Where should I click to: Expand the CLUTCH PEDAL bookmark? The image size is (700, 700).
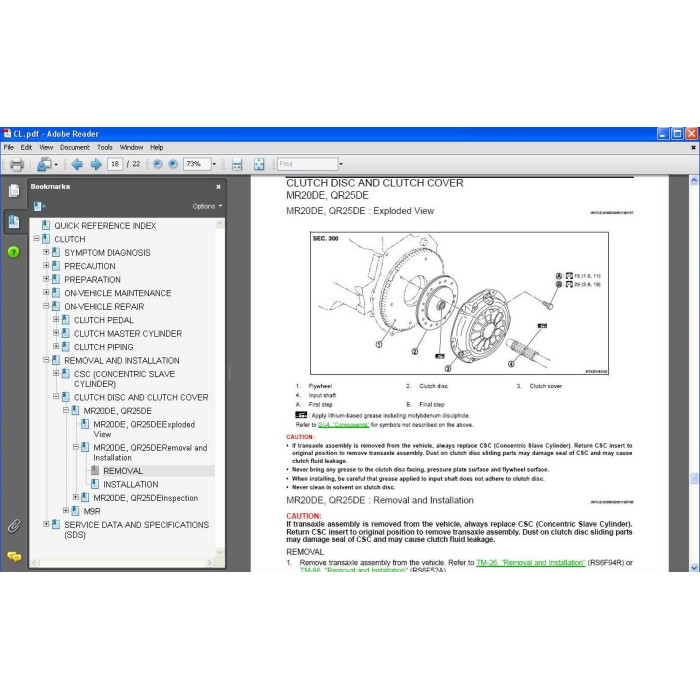point(56,320)
